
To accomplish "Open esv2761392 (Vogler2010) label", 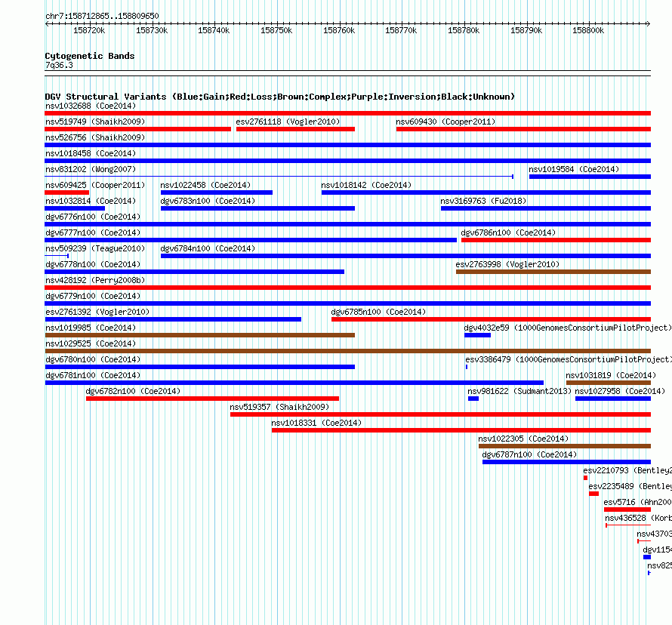I will [x=97, y=312].
